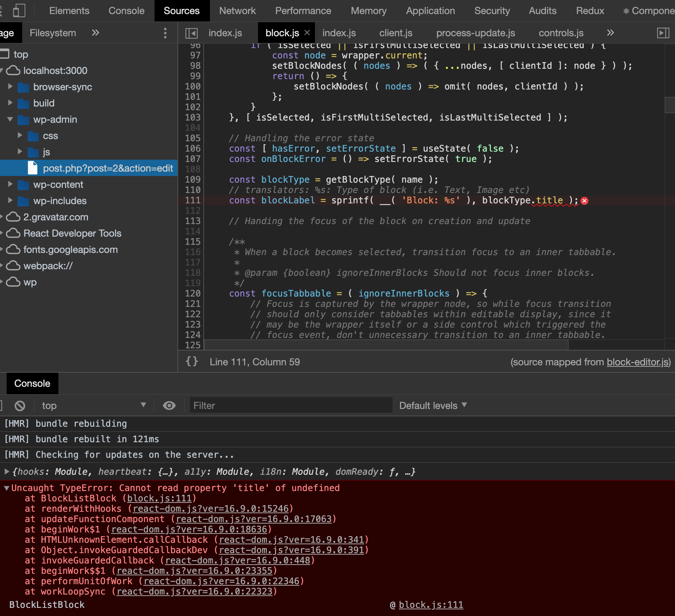The image size is (675, 616).
Task: Switch to client.js file tab
Action: (x=396, y=33)
